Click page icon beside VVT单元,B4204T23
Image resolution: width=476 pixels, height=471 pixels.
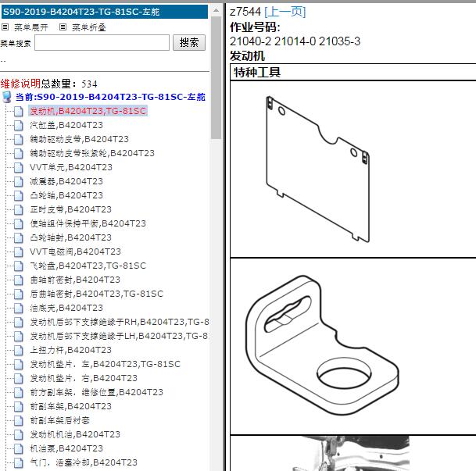point(19,167)
